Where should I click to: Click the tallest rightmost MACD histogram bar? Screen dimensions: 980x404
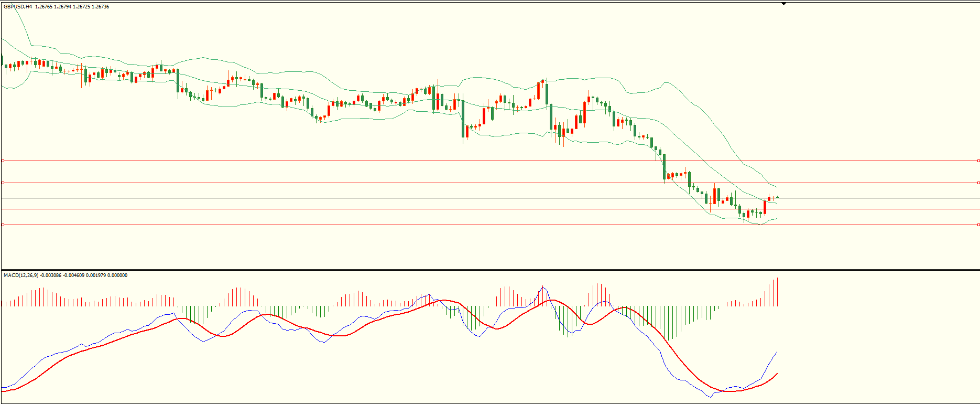777,292
